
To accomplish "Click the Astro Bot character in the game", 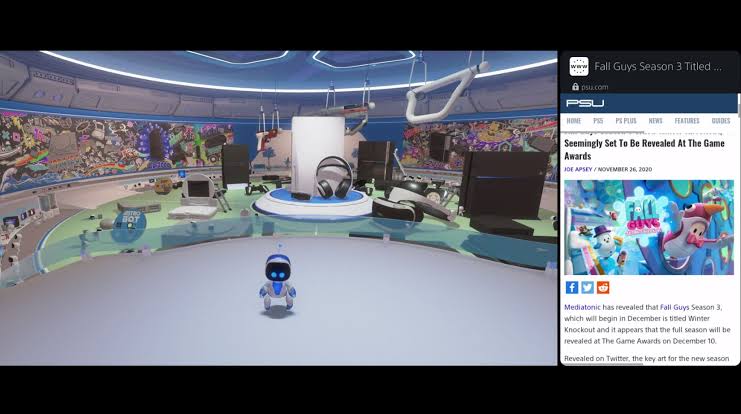I will 278,282.
